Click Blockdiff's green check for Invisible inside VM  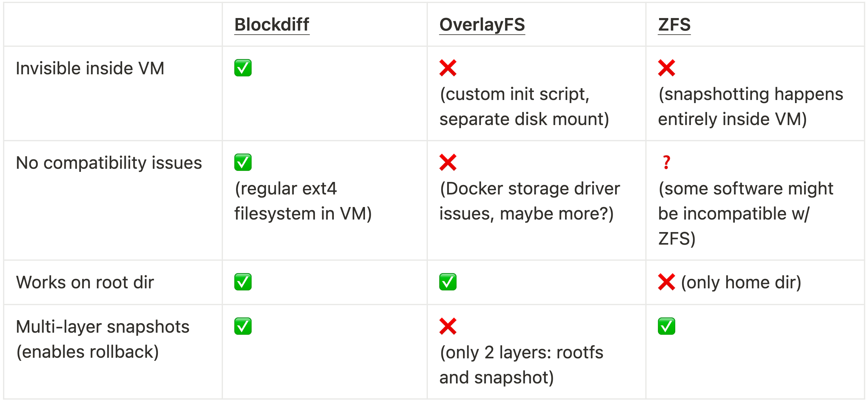pos(243,68)
